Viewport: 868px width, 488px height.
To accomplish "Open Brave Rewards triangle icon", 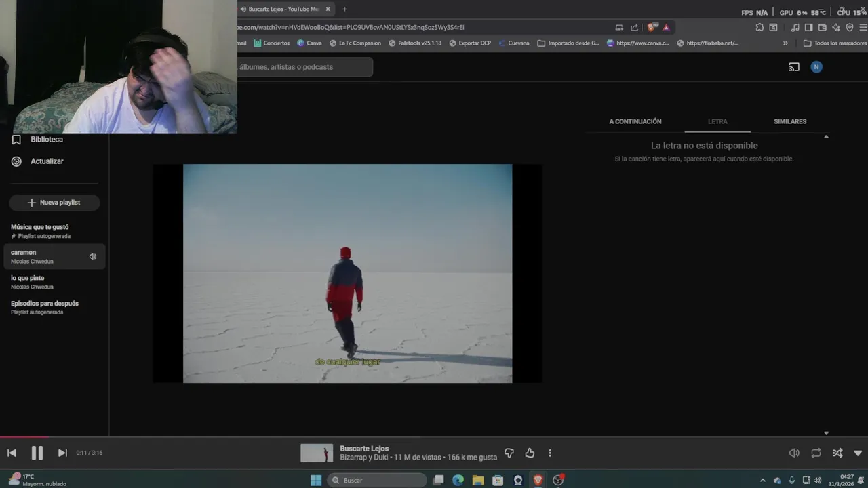I will [666, 27].
